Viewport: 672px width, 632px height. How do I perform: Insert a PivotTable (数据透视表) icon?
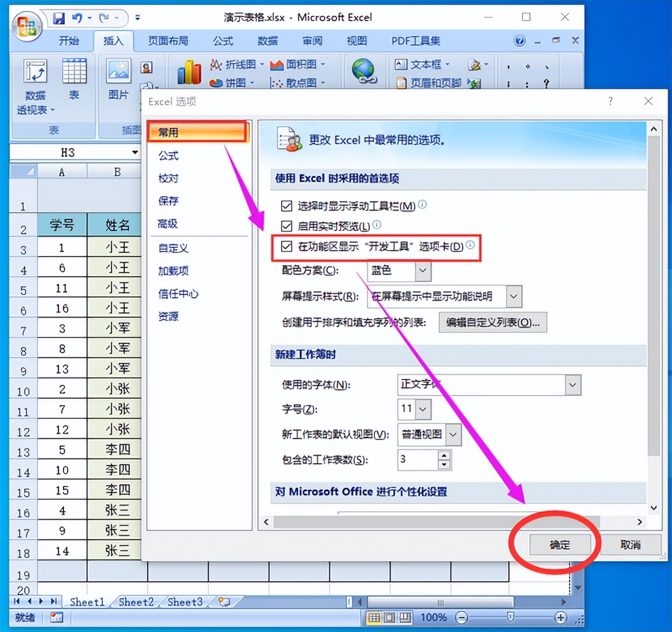(35, 71)
